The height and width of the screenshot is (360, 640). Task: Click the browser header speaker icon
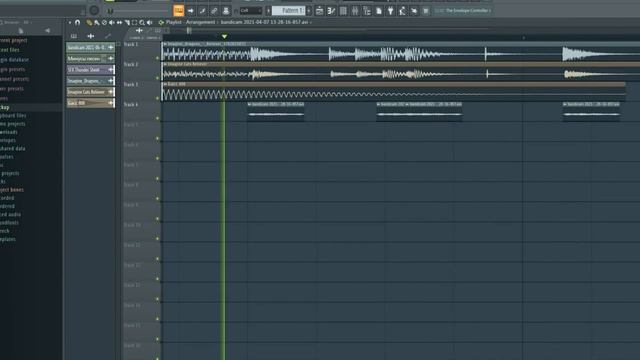coord(47,31)
